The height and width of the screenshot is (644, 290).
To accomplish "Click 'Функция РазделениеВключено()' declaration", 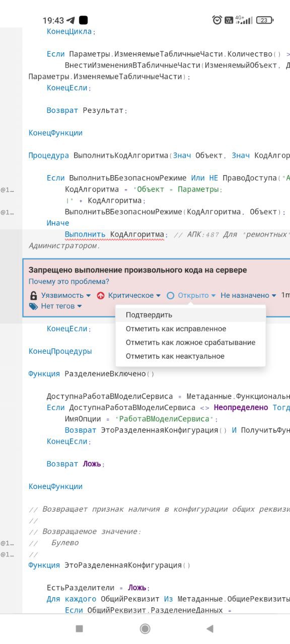I will coord(92,374).
